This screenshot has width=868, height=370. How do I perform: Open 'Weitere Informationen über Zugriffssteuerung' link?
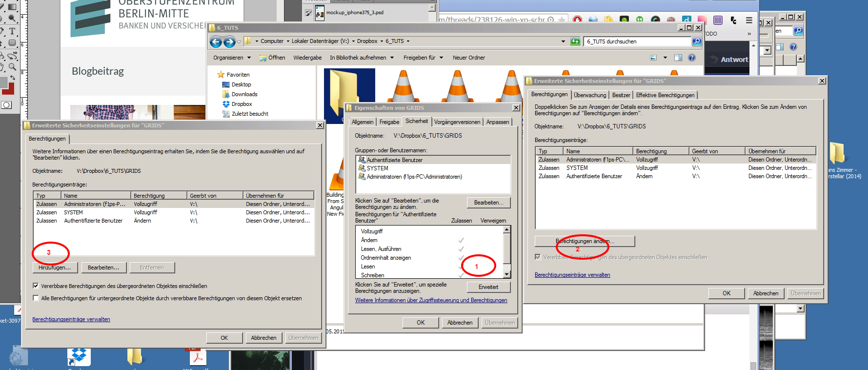click(x=431, y=300)
